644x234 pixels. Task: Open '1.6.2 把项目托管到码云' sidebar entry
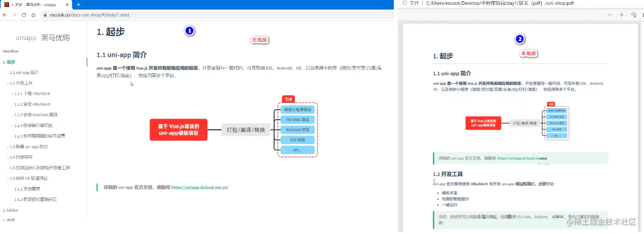point(35,199)
